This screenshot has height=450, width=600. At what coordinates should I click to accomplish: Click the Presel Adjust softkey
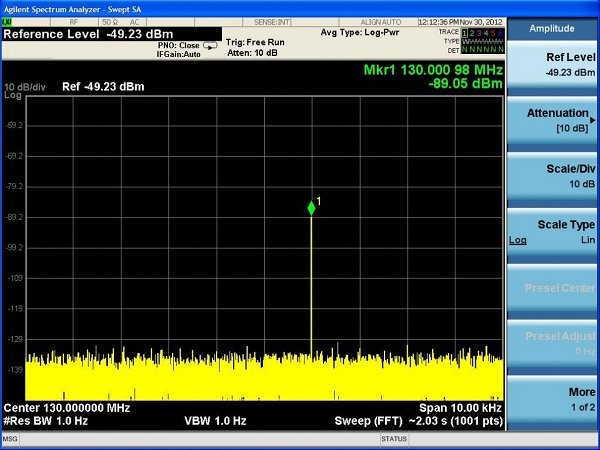(551, 343)
